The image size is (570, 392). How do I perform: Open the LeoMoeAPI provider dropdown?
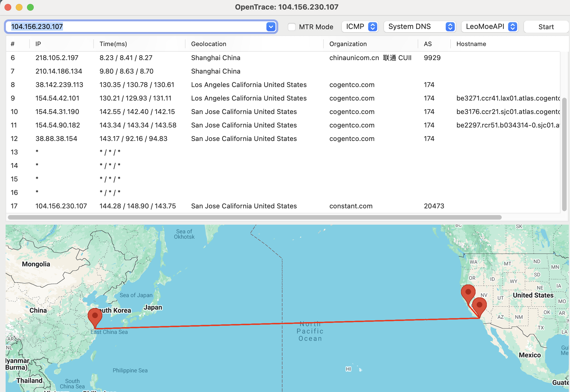click(490, 27)
